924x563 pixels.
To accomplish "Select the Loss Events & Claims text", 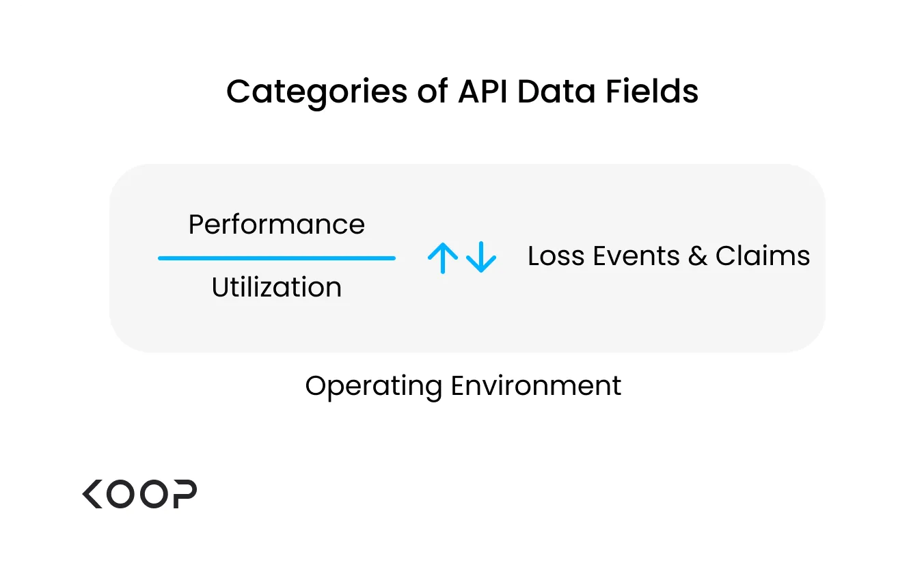I will click(669, 256).
